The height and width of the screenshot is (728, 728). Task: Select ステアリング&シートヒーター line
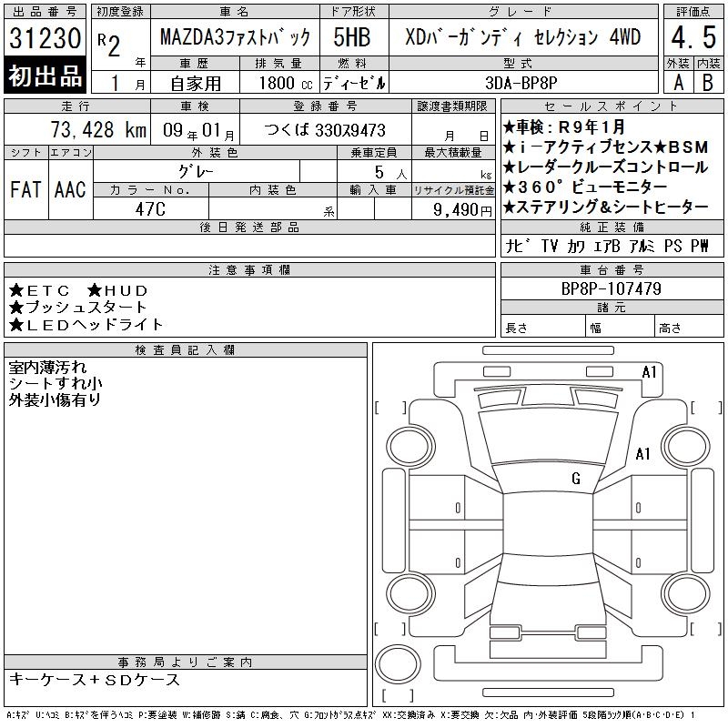(x=606, y=207)
